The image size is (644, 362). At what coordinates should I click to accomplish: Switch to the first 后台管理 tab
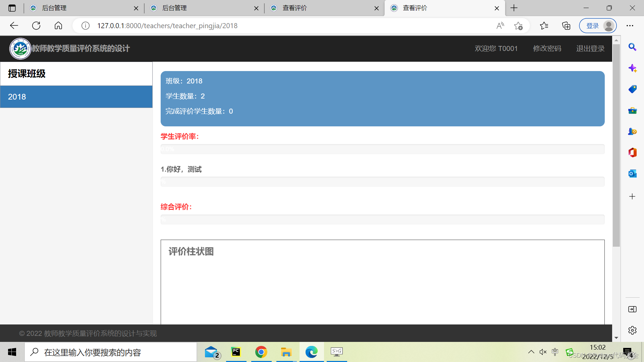80,8
